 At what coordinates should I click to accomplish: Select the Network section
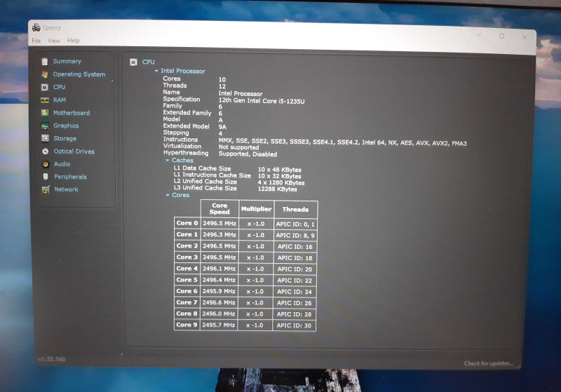coord(66,189)
